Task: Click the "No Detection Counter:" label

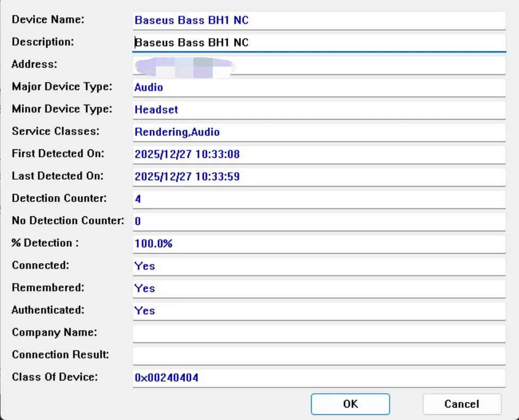Action: point(68,221)
